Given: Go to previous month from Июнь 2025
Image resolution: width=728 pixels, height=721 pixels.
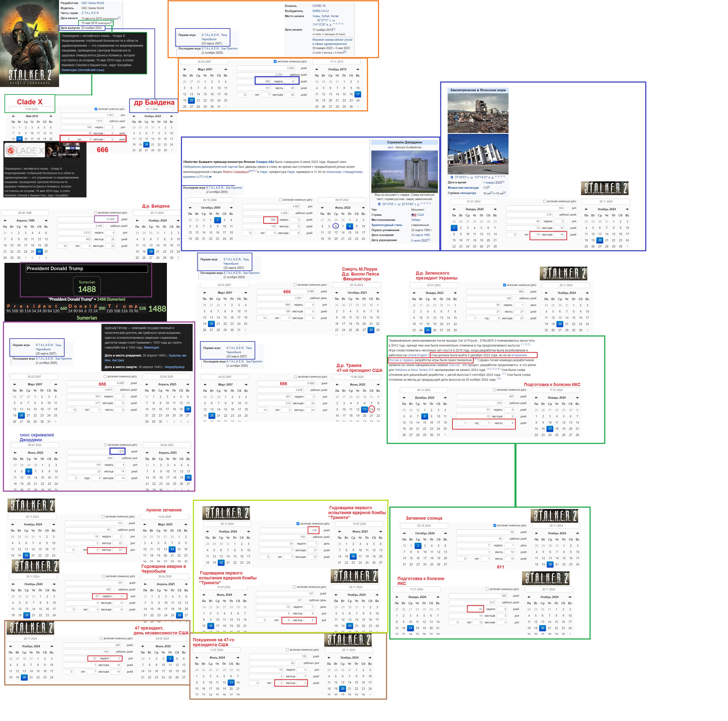Looking at the screenshot, I should pos(337,384).
